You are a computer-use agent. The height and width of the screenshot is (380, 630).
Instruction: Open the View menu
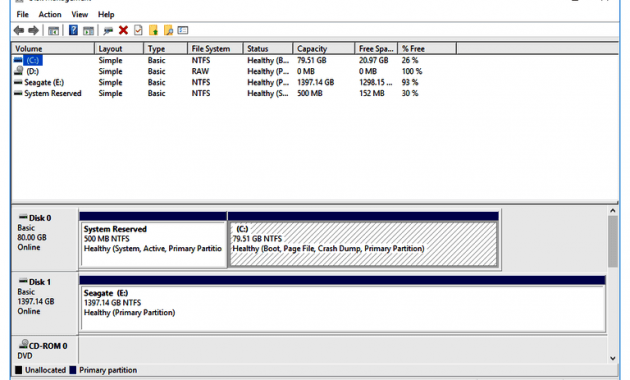(80, 14)
